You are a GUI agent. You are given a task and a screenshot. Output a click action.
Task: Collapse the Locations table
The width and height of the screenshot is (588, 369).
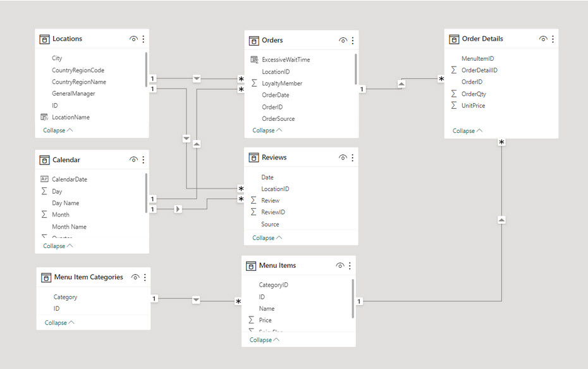[x=58, y=130]
